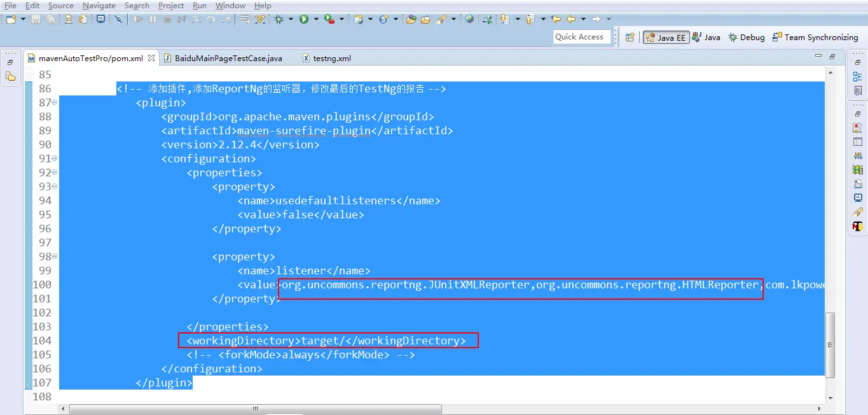The height and width of the screenshot is (415, 868).
Task: Open the File menu
Action: 11,5
